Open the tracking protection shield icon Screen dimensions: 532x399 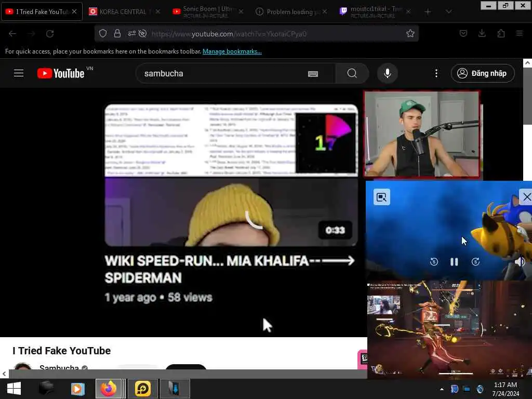[x=103, y=33]
